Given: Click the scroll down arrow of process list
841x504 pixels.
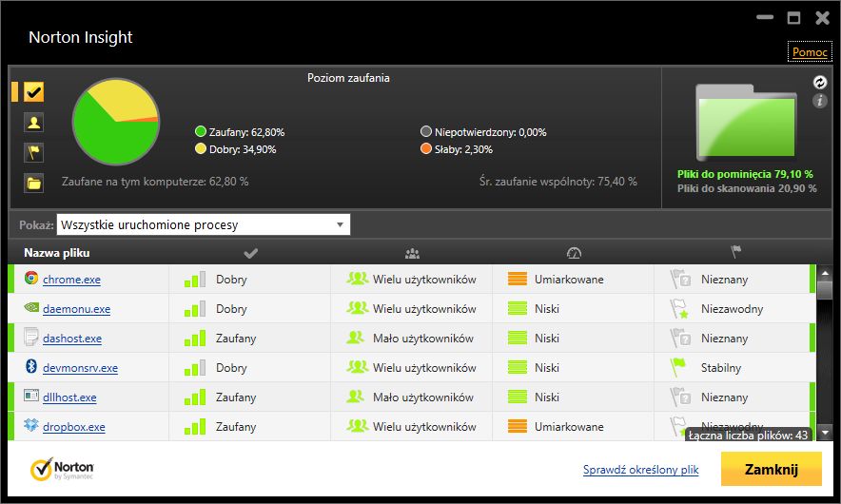Looking at the screenshot, I should (825, 432).
